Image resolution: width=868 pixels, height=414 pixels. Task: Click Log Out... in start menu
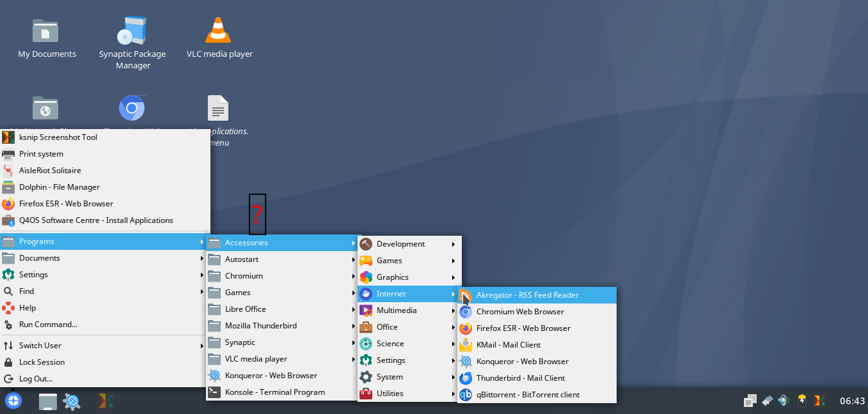[36, 379]
